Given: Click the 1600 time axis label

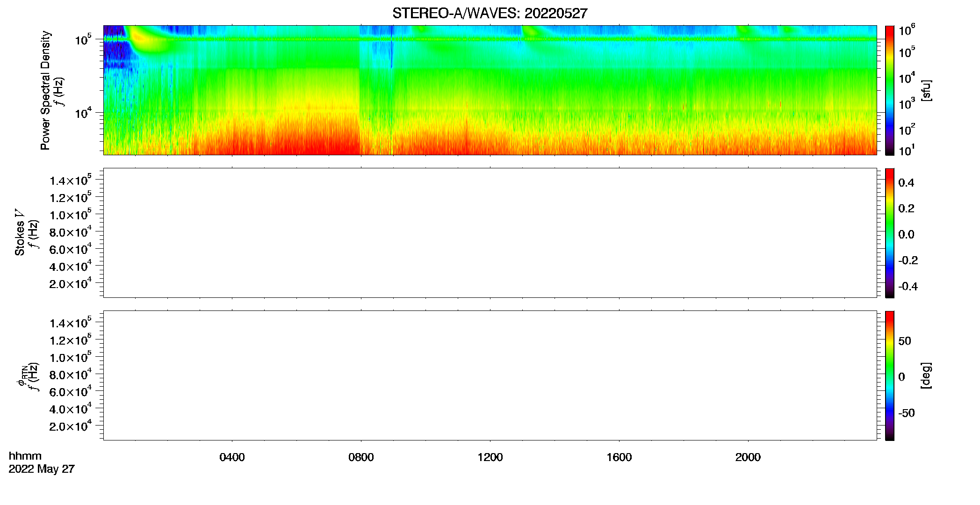Looking at the screenshot, I should pos(619,457).
